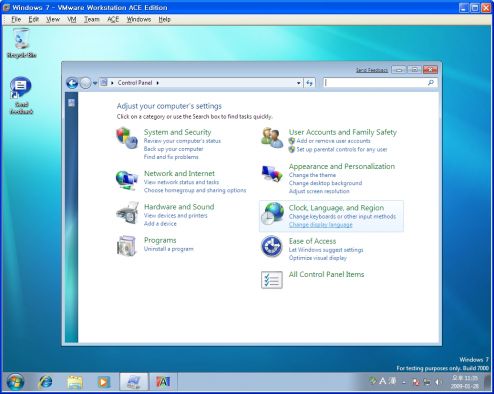Click Add a device link

click(x=160, y=224)
